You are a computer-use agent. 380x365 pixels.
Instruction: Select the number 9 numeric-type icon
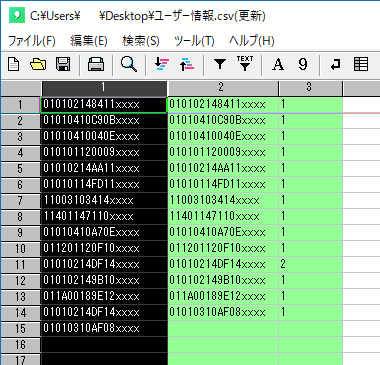(x=303, y=64)
